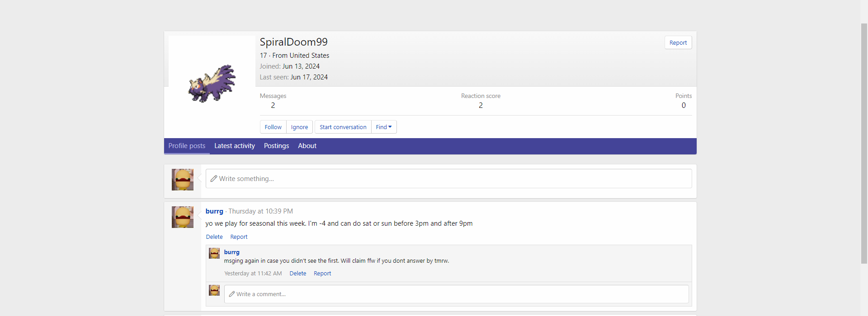Click the avatar next to Write something box
868x316 pixels.
(x=183, y=180)
